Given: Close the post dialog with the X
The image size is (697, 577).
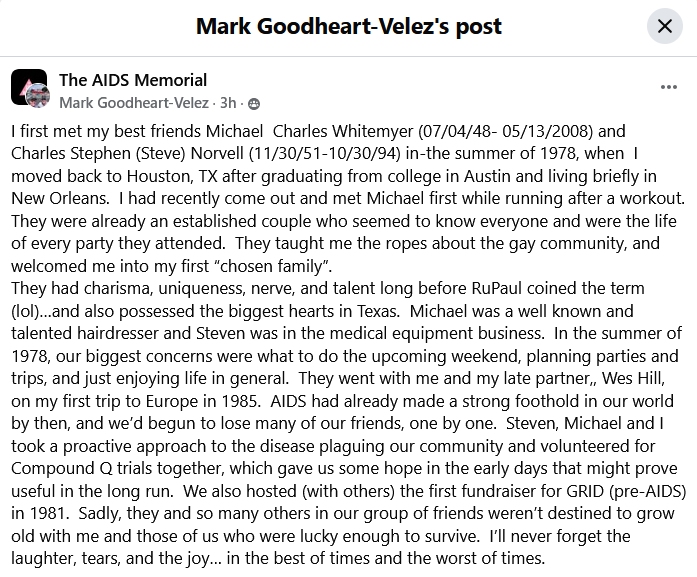Looking at the screenshot, I should click(664, 27).
